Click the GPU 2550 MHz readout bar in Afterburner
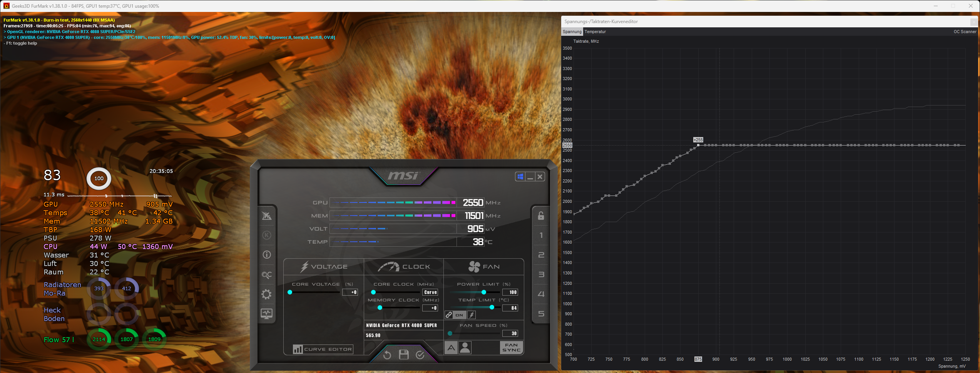Viewport: 980px width, 373px height. click(407, 202)
